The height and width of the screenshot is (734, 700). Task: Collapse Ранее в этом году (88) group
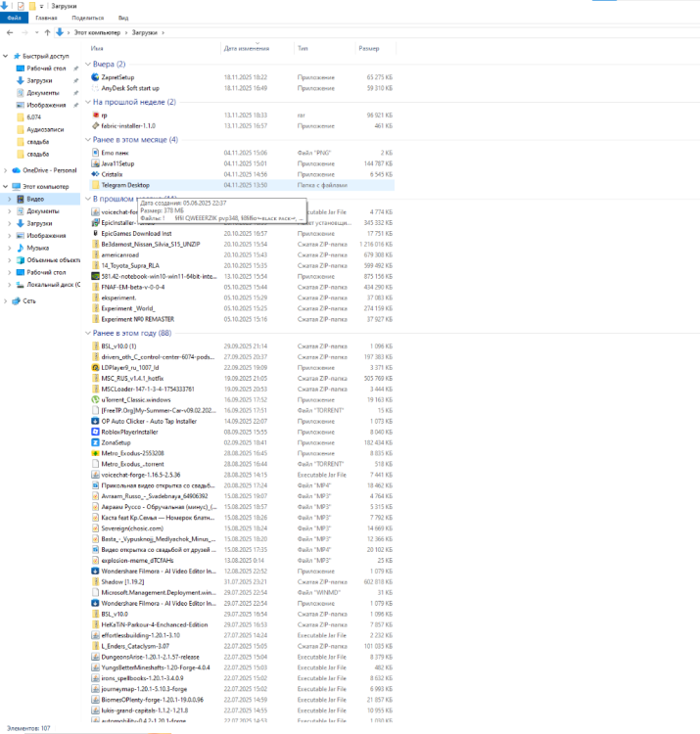(87, 333)
